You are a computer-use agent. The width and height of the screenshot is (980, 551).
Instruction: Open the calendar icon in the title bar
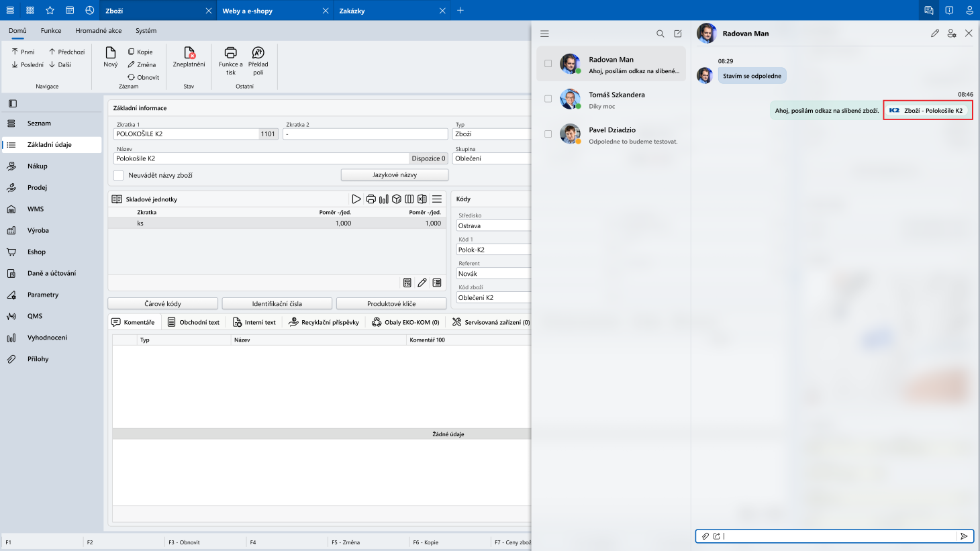(x=70, y=11)
